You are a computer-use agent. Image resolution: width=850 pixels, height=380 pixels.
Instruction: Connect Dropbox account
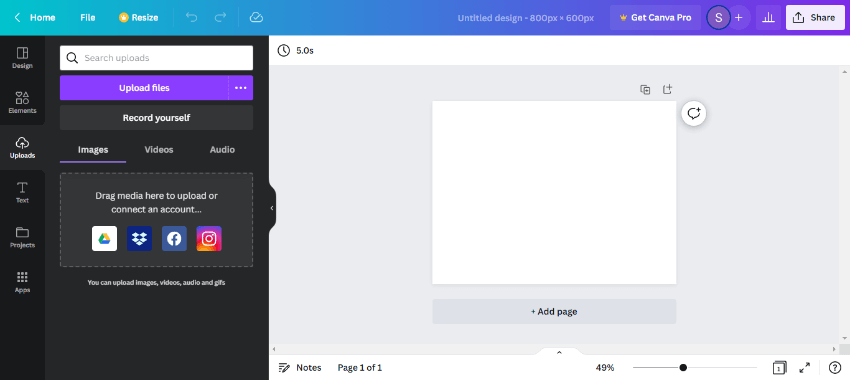click(139, 239)
